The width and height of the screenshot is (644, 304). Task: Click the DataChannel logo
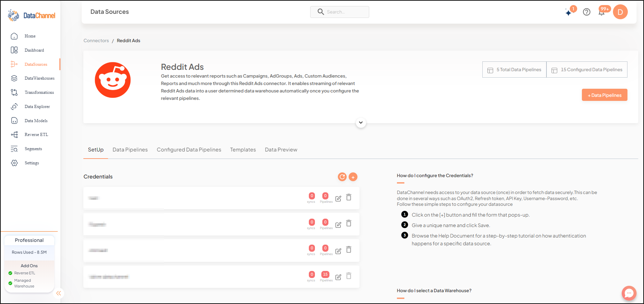(31, 16)
